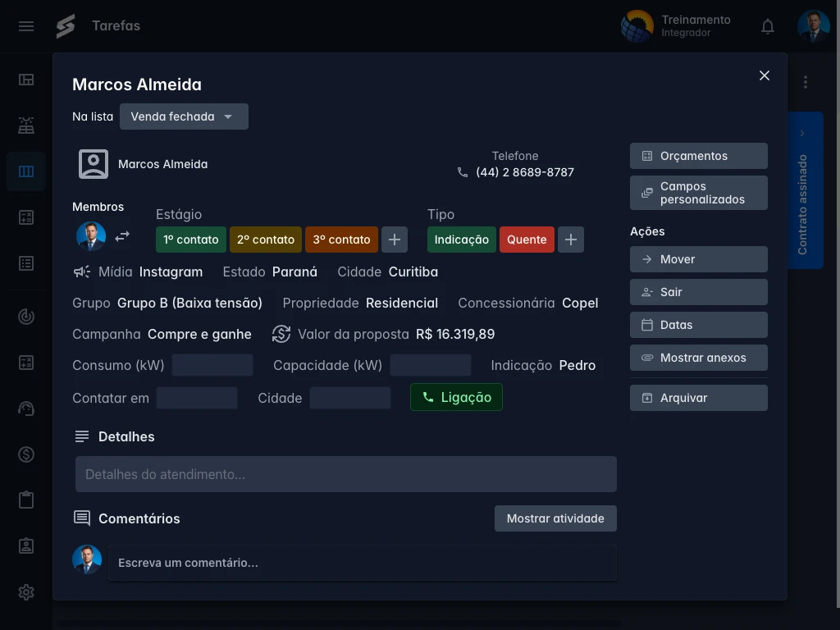Add a new Tipo tag with plus
Viewport: 840px width, 630px height.
pos(571,240)
